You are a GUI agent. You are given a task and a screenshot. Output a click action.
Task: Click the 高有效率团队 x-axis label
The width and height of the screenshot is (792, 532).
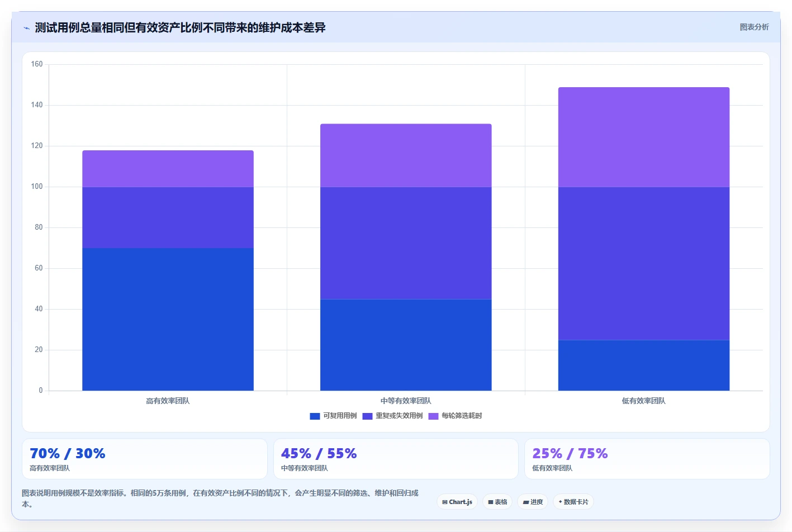pos(168,401)
